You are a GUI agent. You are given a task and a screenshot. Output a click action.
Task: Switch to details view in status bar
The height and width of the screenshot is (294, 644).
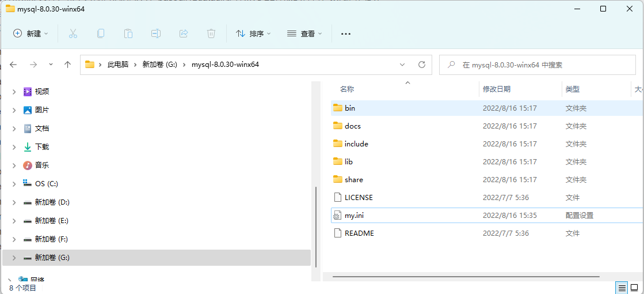(x=622, y=288)
